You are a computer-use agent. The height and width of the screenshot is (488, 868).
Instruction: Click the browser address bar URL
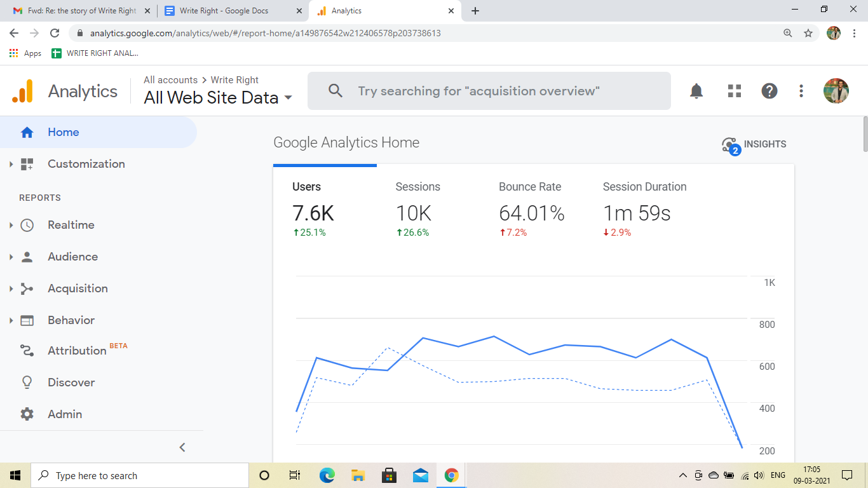[x=266, y=33]
